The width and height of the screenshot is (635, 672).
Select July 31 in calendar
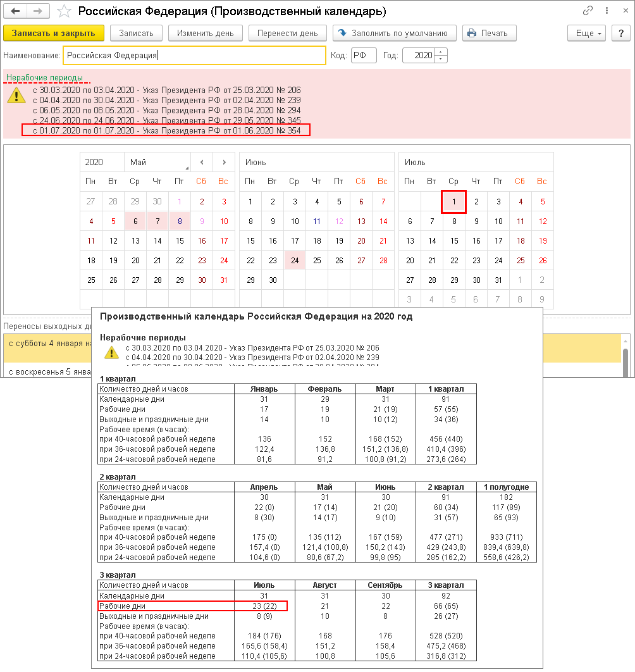[x=498, y=280]
